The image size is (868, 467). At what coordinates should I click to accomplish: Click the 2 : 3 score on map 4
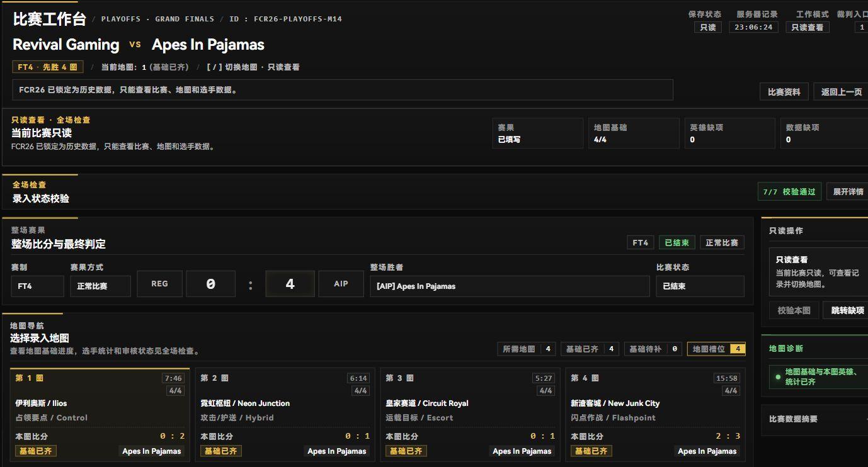coord(728,436)
